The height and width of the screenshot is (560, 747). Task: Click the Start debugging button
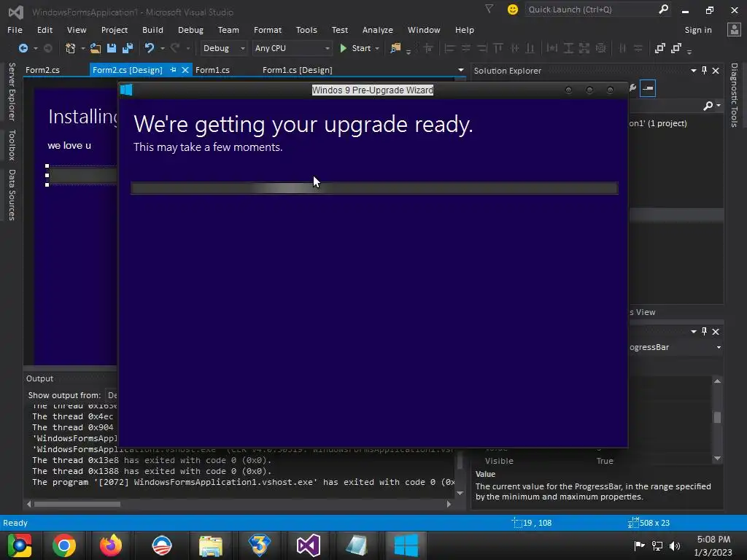(x=355, y=48)
